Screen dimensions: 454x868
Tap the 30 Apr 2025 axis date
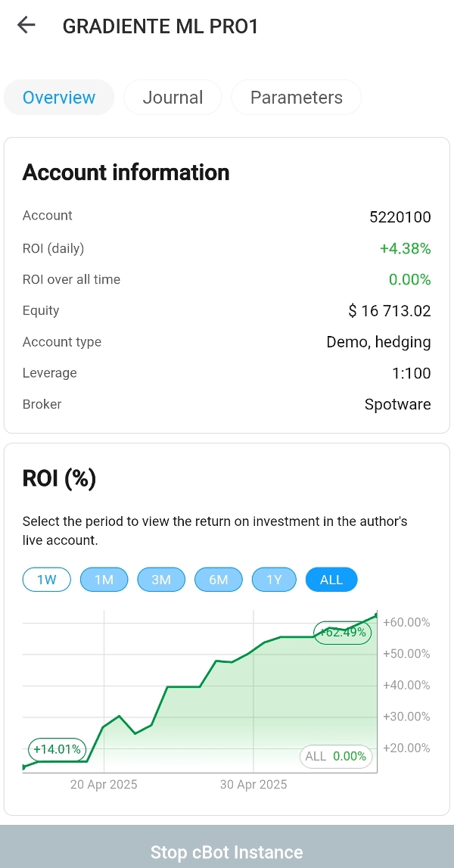coord(253,785)
